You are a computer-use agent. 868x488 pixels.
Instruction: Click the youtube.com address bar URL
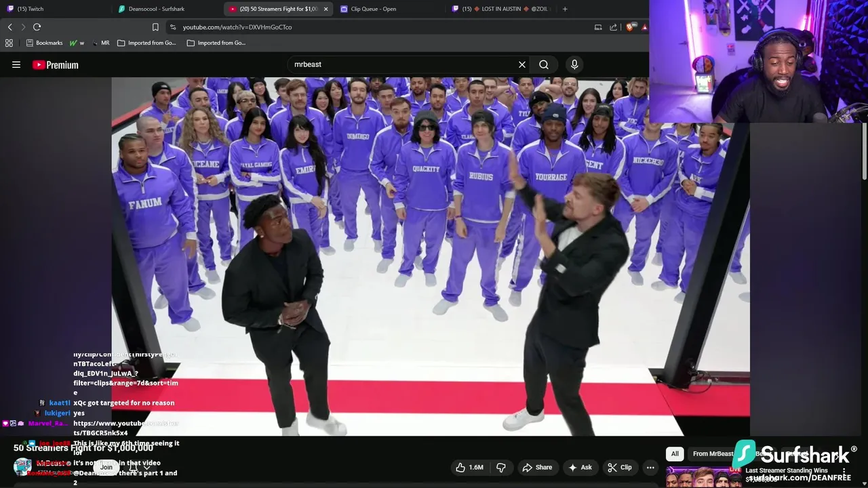[x=237, y=27]
